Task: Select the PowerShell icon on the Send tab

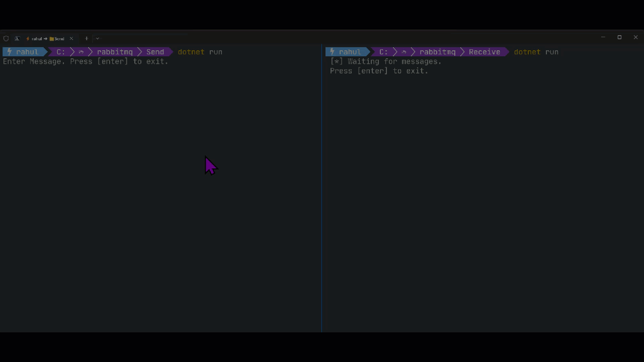Action: 17,38
